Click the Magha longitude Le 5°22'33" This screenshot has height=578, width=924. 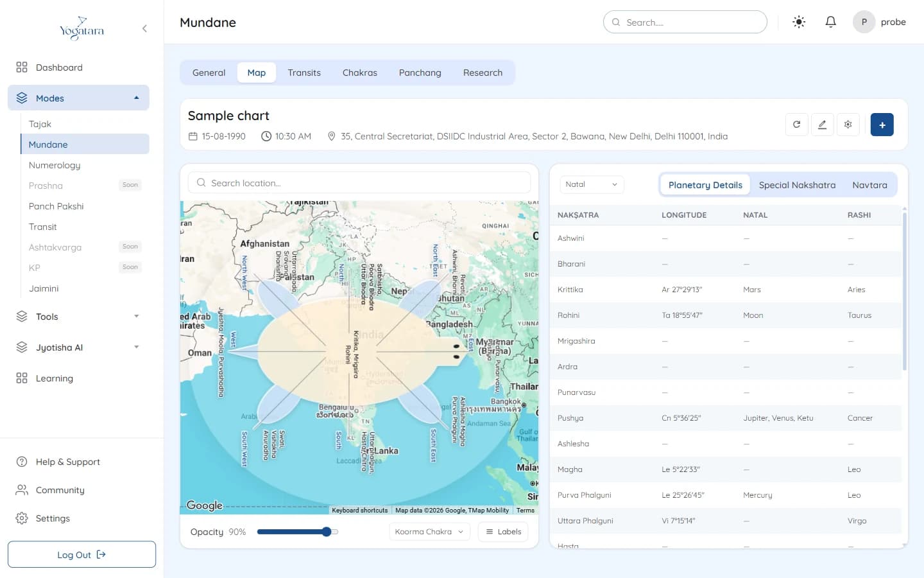coord(681,469)
